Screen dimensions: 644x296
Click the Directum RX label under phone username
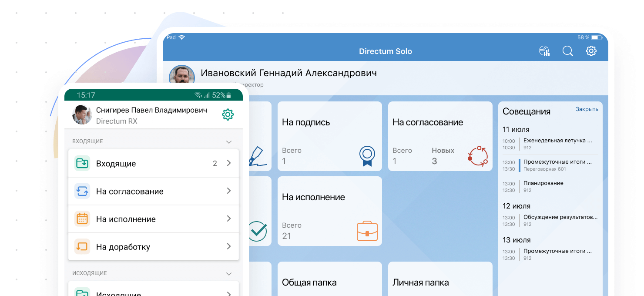point(117,121)
